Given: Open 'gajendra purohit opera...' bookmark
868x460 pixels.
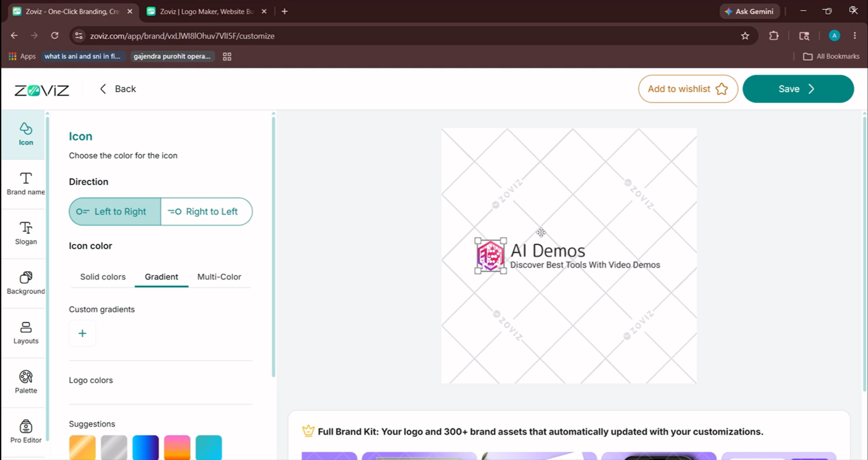Looking at the screenshot, I should point(172,56).
